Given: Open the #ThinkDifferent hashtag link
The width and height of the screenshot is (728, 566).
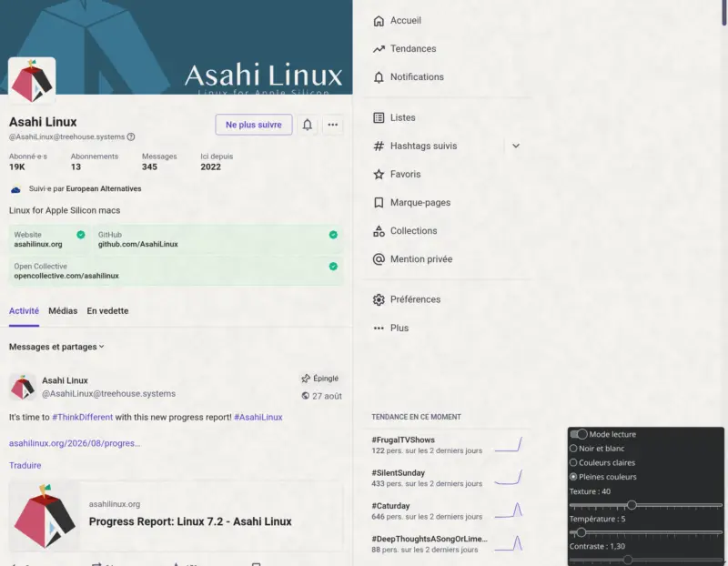Looking at the screenshot, I should click(x=82, y=417).
